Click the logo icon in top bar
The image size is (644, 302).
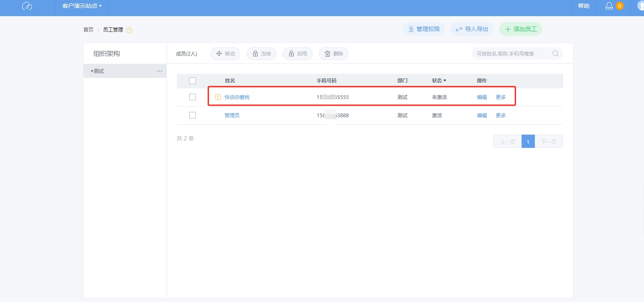(x=27, y=6)
